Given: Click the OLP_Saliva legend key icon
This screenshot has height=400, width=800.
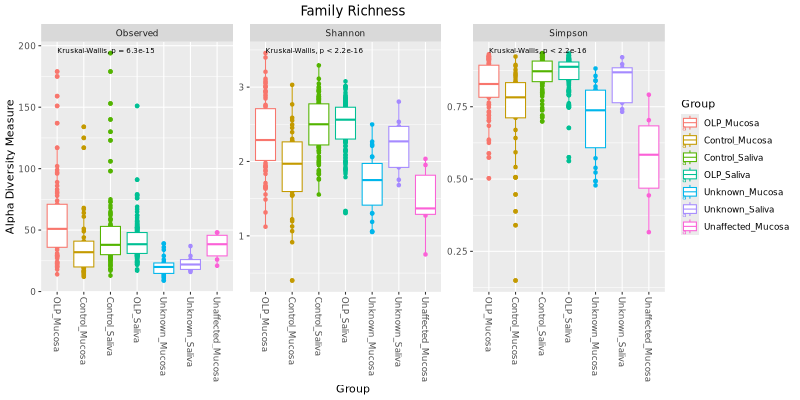Looking at the screenshot, I should tap(689, 175).
